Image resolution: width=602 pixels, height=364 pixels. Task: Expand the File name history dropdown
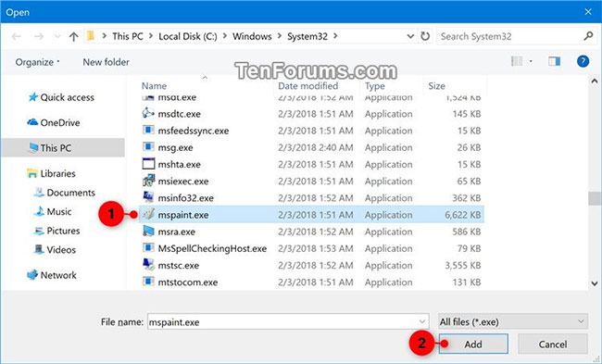click(422, 321)
